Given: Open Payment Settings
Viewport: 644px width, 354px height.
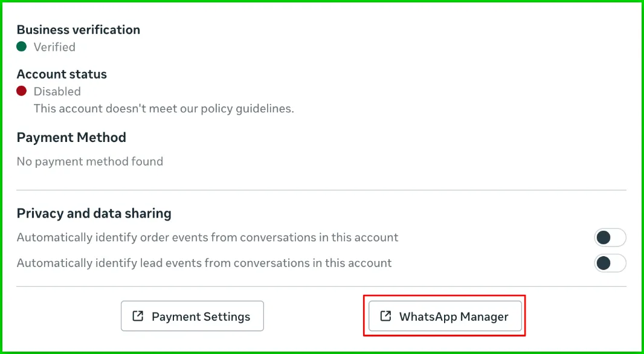Looking at the screenshot, I should (x=192, y=316).
